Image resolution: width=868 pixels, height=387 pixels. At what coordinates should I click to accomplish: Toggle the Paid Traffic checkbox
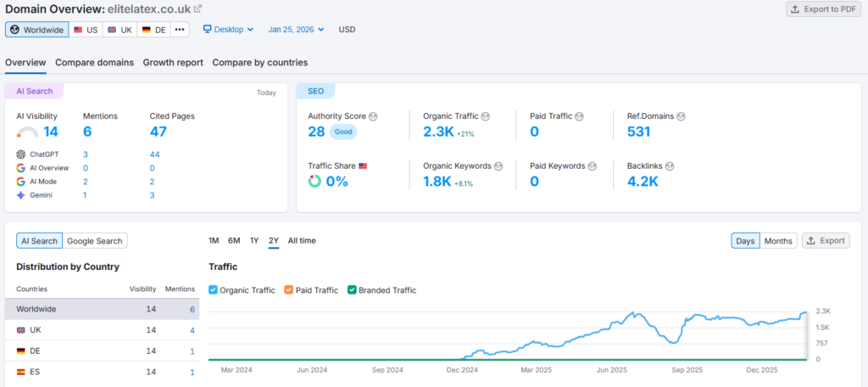(x=289, y=290)
